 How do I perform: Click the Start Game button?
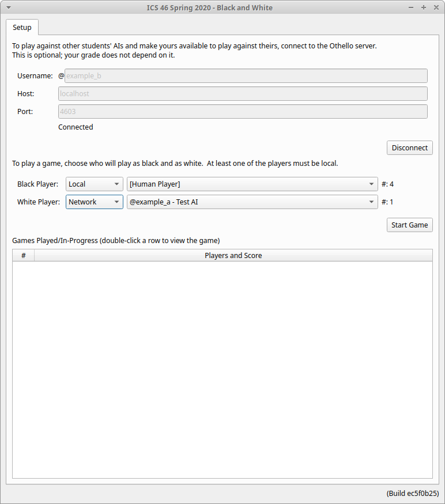click(410, 225)
